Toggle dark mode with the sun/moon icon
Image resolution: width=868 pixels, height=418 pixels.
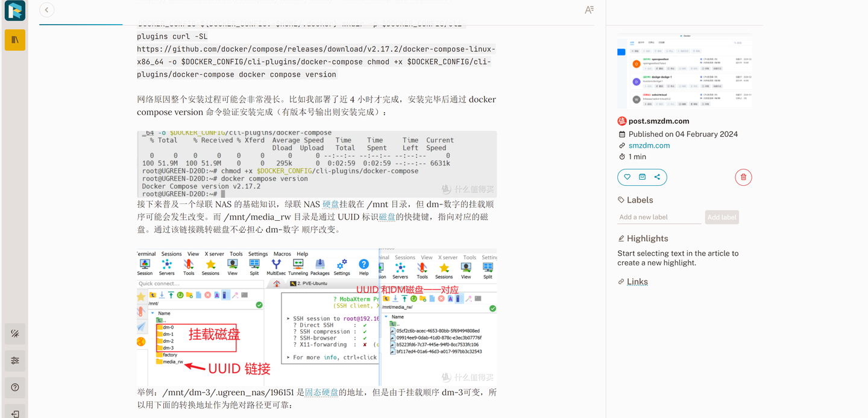[14, 334]
